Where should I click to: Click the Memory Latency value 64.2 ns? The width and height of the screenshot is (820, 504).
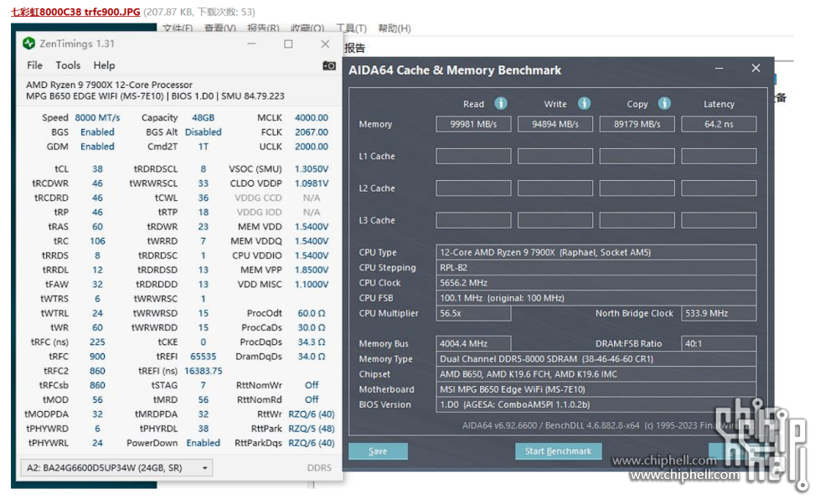719,124
